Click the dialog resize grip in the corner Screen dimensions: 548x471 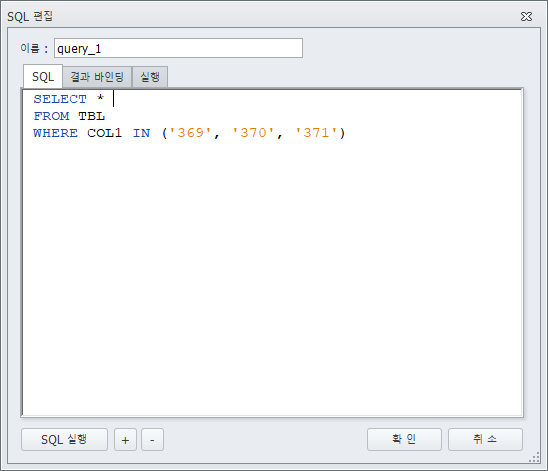click(x=534, y=457)
